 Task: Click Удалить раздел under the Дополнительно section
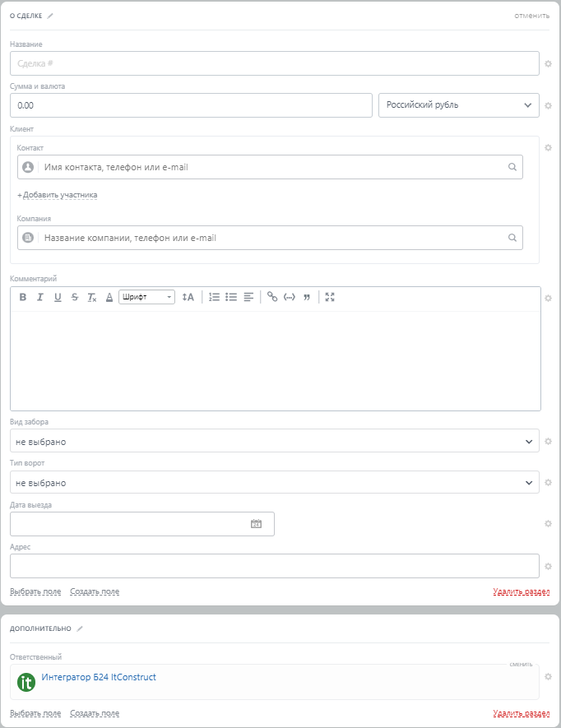pos(522,713)
